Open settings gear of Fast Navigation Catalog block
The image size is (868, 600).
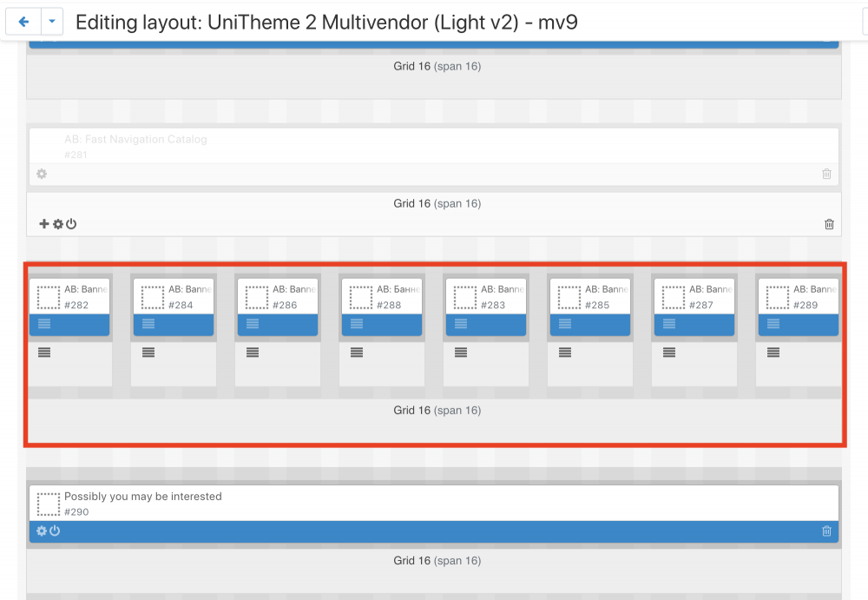pyautogui.click(x=42, y=174)
